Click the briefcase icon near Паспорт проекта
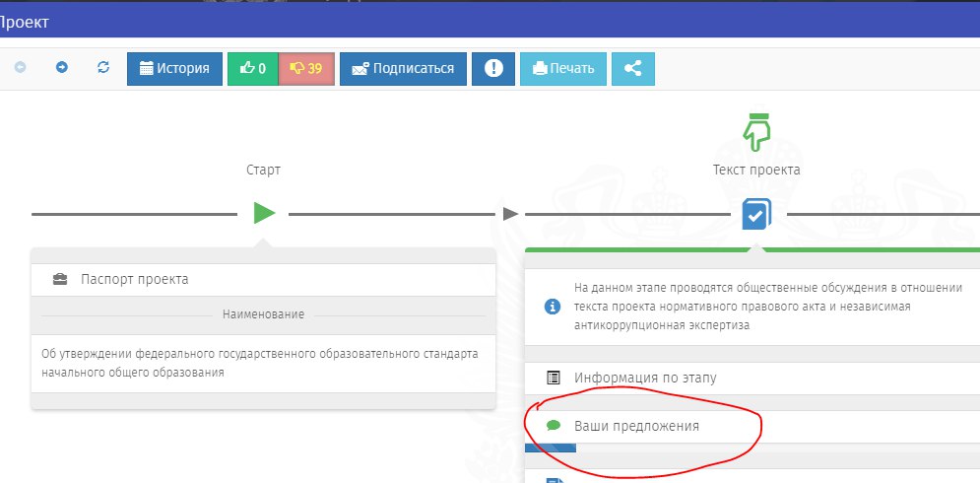This screenshot has height=483, width=980. [60, 280]
